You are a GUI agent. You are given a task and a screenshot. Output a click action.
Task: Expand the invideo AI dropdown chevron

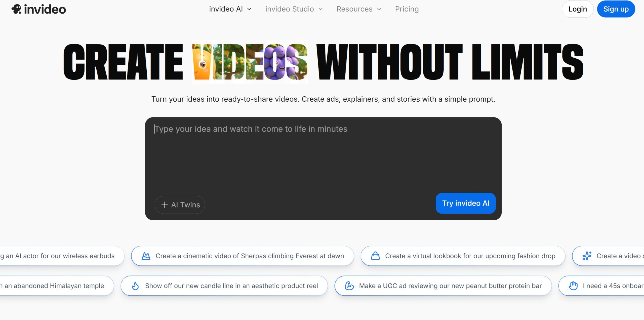click(249, 9)
